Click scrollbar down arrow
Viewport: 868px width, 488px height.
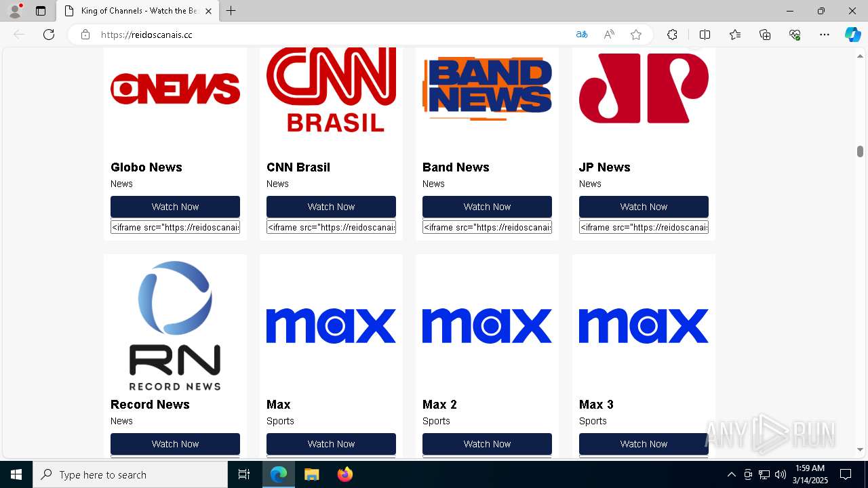pos(860,449)
